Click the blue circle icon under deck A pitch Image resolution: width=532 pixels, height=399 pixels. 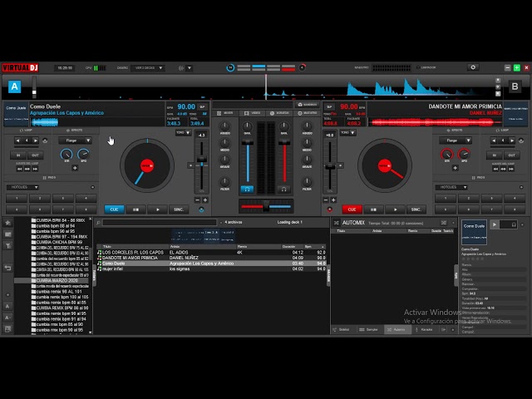(201, 209)
